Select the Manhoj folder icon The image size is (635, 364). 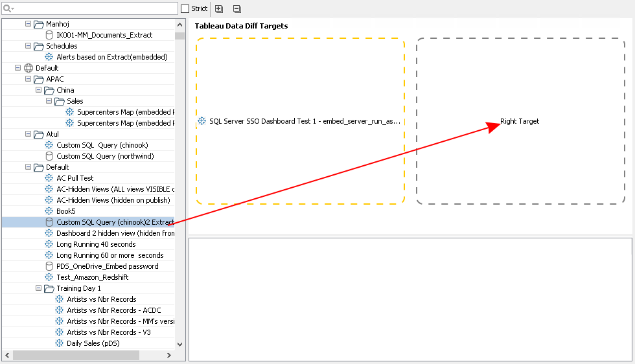click(39, 25)
